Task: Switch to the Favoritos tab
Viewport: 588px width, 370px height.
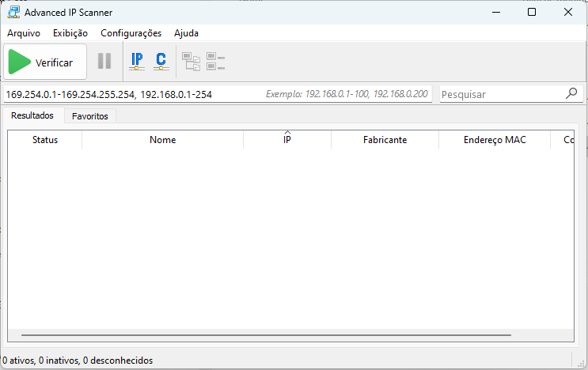Action: (90, 116)
